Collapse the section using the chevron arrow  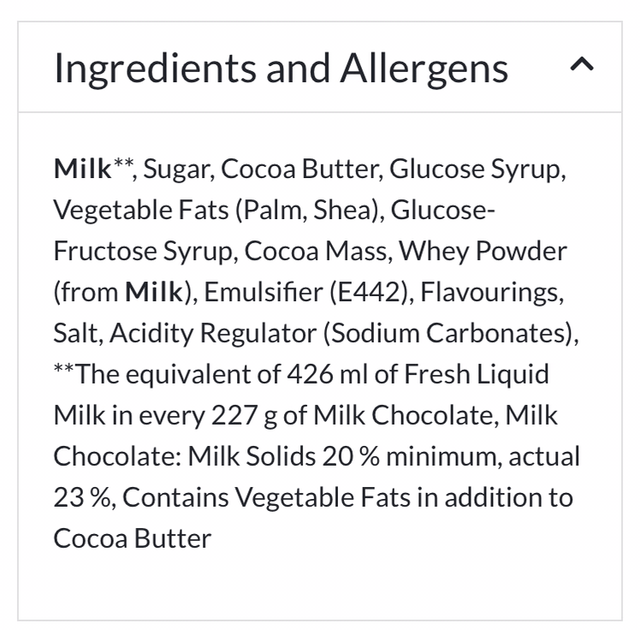pos(581,66)
